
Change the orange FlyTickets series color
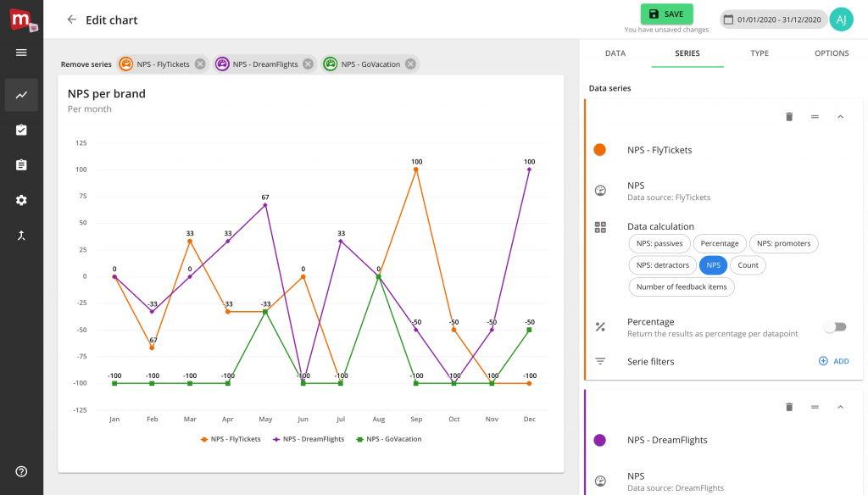point(599,150)
